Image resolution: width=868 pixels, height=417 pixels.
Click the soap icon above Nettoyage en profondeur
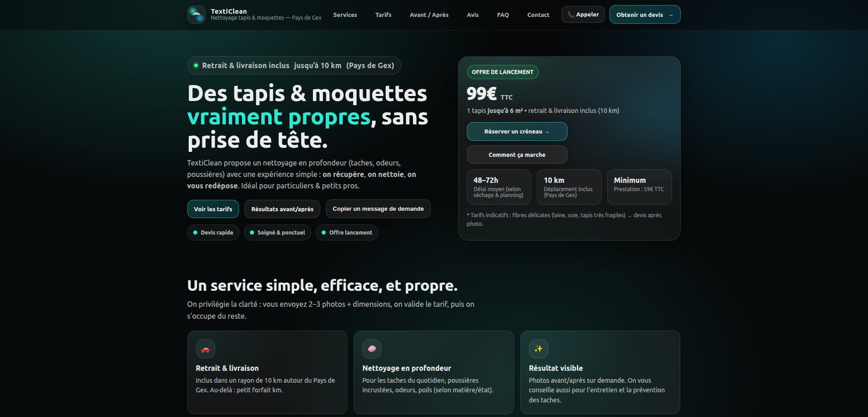click(x=371, y=349)
